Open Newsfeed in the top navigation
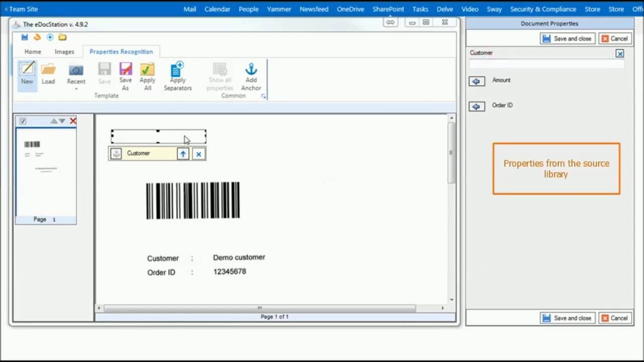 [x=314, y=9]
